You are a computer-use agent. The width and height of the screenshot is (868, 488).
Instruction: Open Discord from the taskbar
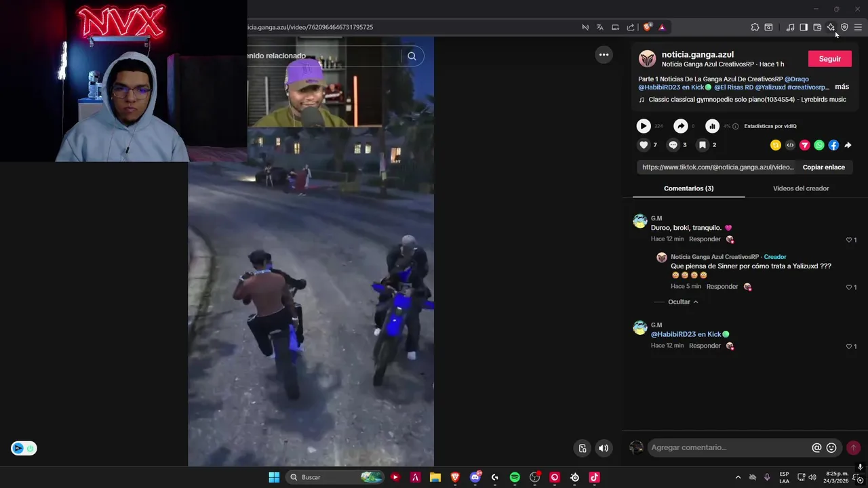coord(475,477)
